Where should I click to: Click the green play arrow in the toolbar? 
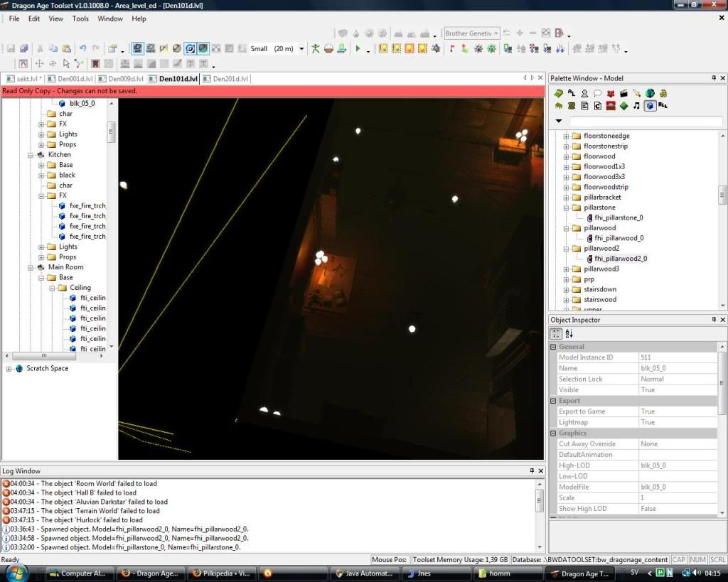pyautogui.click(x=358, y=49)
